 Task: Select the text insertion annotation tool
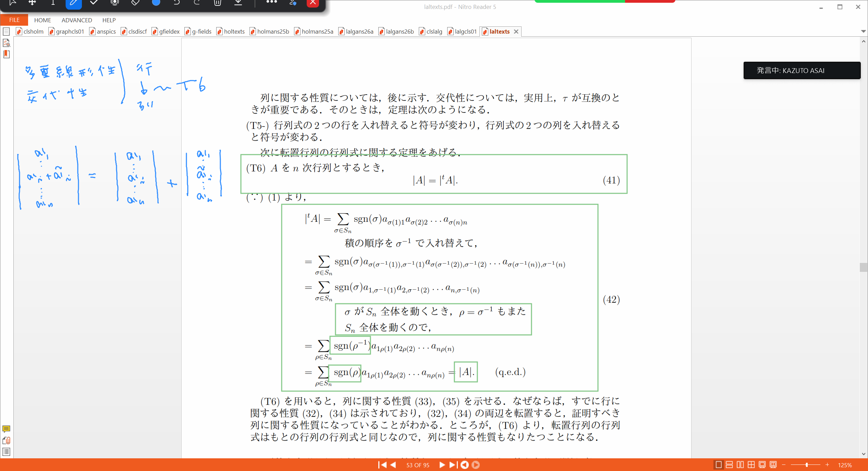[x=53, y=3]
